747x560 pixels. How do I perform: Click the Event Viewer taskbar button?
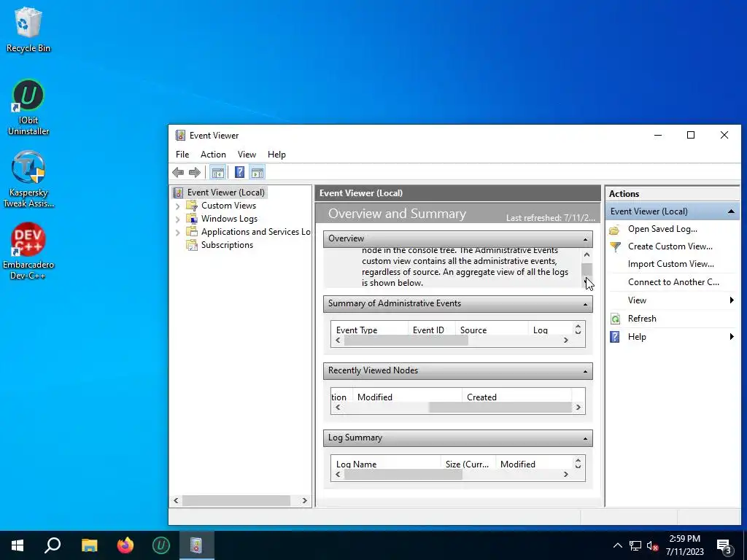(197, 545)
